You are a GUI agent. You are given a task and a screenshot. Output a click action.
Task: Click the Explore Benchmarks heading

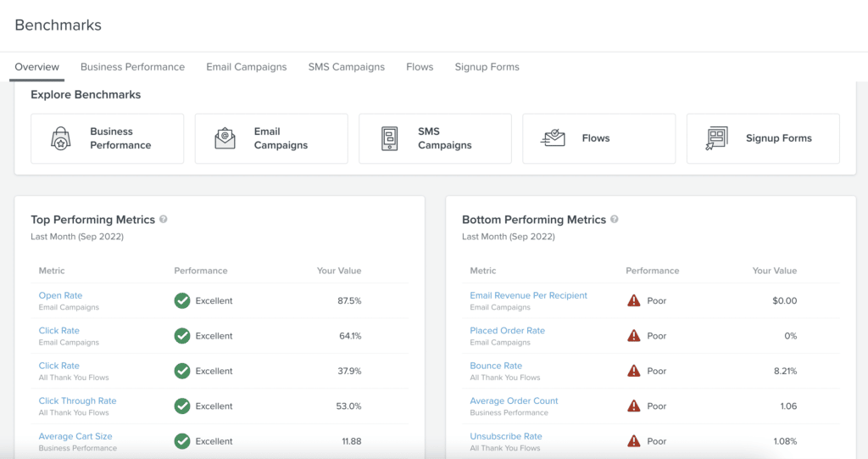pyautogui.click(x=86, y=95)
